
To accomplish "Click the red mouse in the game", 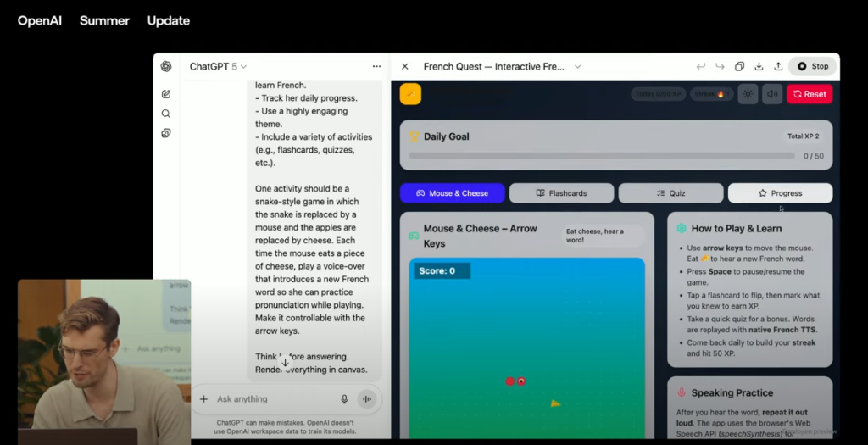I will pyautogui.click(x=515, y=381).
